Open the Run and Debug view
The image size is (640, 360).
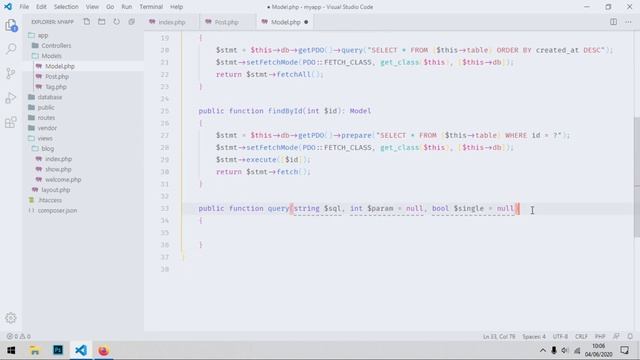(x=11, y=98)
